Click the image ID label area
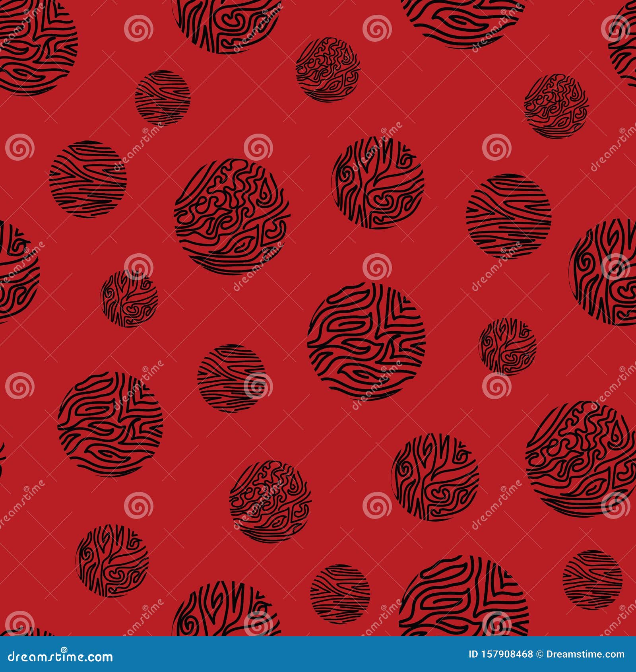The width and height of the screenshot is (636, 672). tap(500, 654)
